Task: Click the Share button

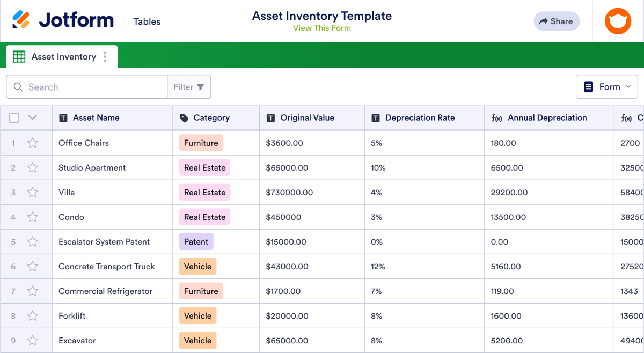Action: [557, 21]
